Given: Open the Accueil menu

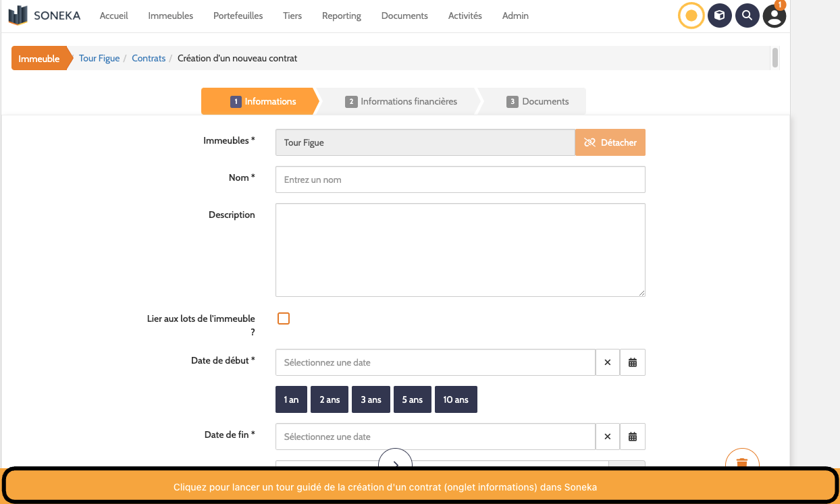Looking at the screenshot, I should click(114, 16).
